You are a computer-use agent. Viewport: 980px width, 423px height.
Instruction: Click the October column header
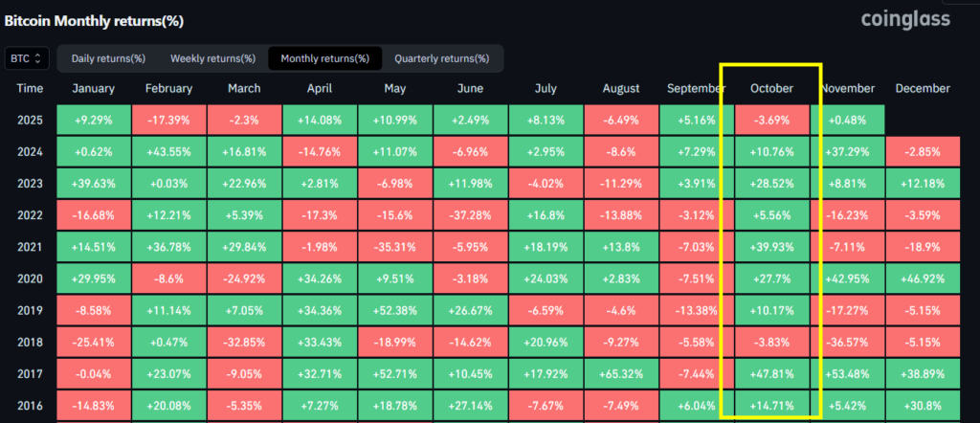click(x=771, y=89)
